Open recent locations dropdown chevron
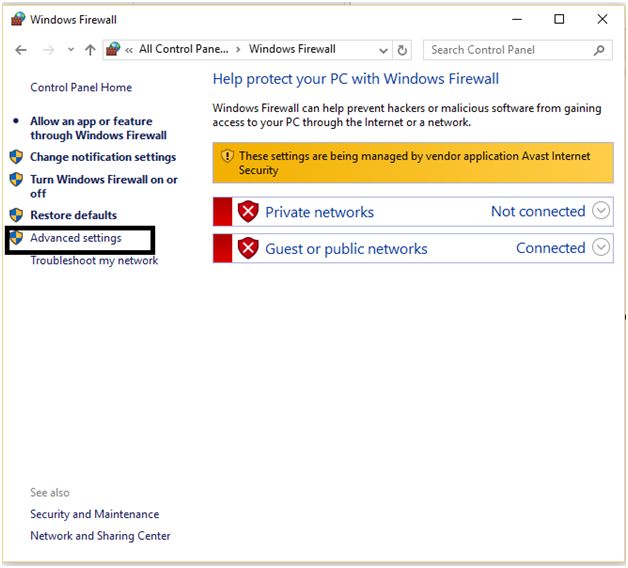The height and width of the screenshot is (568, 628). pyautogui.click(x=71, y=50)
